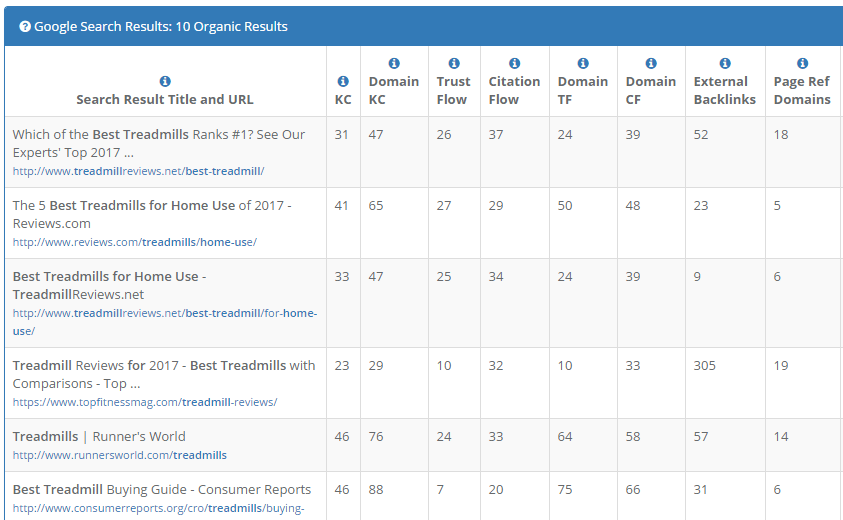843x520 pixels.
Task: Click External Backlinks value 52 in first row
Action: coord(701,134)
